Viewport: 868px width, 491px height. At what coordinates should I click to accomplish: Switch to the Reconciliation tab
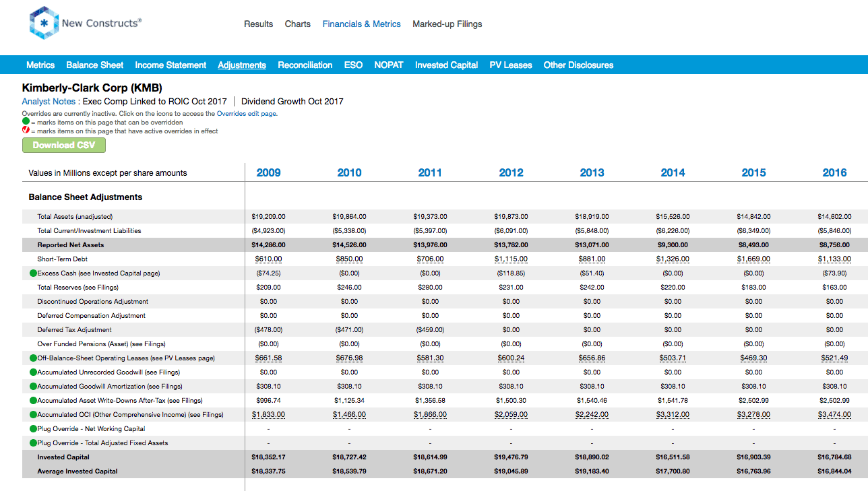pos(305,65)
